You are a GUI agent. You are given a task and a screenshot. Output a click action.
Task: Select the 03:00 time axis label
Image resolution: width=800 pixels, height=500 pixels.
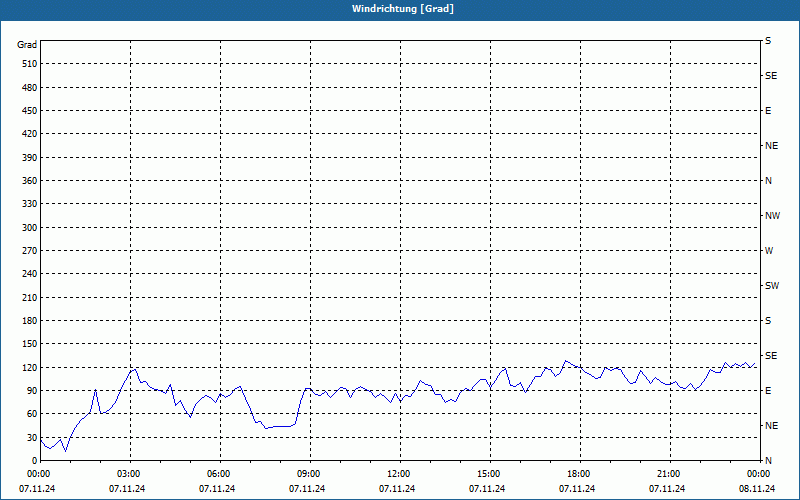[x=129, y=474]
